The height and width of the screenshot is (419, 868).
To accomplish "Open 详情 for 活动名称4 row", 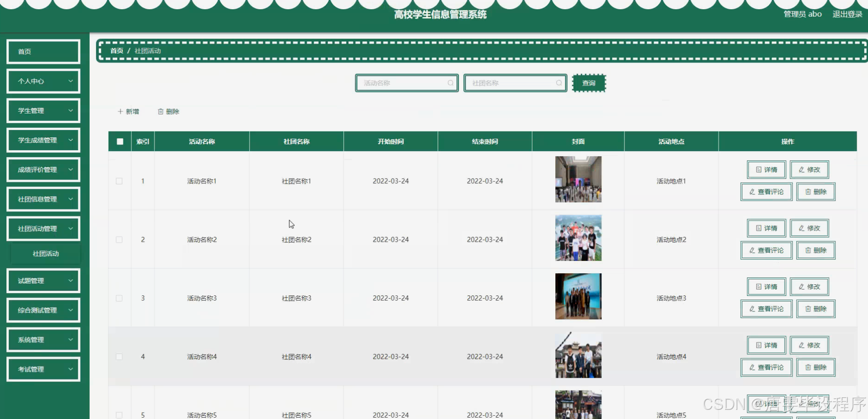I will 766,345.
